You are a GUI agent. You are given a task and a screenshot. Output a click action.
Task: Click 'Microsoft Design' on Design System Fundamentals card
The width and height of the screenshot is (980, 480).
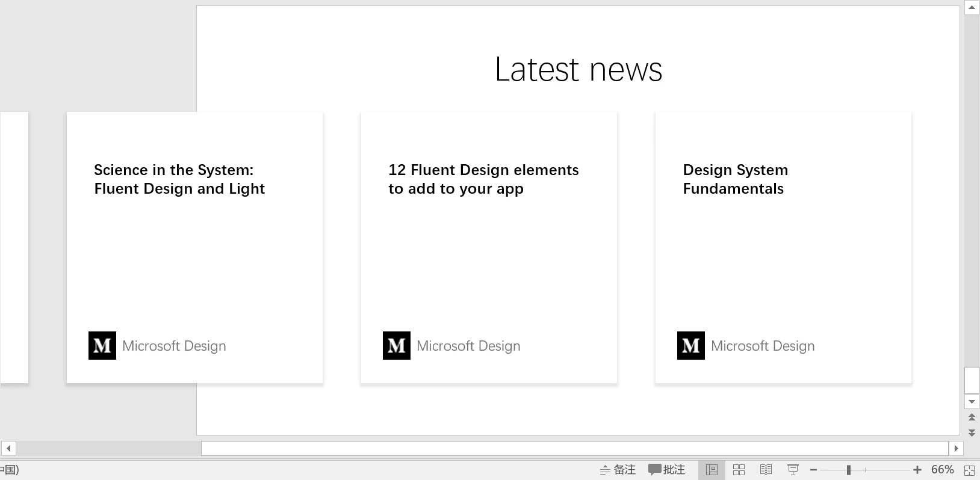763,346
